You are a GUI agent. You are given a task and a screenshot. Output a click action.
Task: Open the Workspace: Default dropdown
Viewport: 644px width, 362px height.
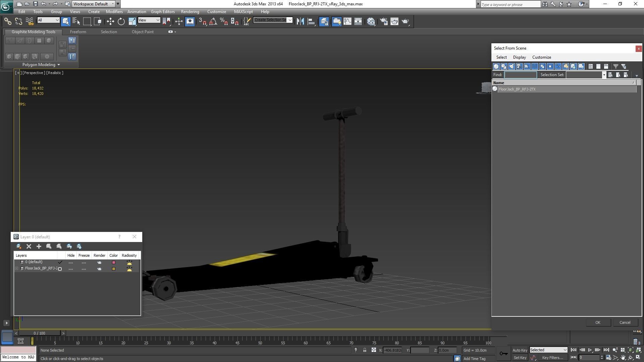pyautogui.click(x=94, y=4)
